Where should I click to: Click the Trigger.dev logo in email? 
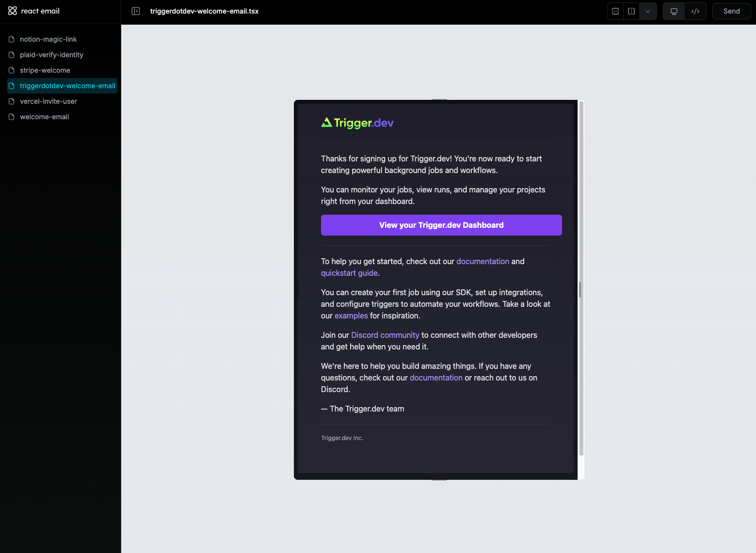click(x=357, y=123)
